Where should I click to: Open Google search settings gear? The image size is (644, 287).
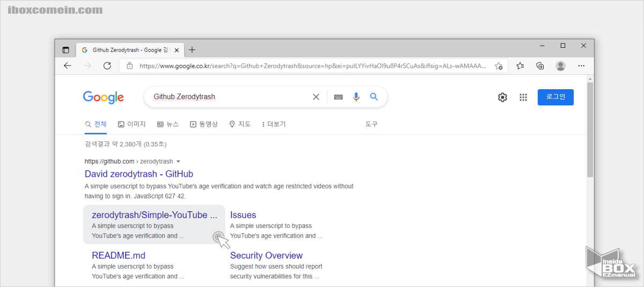[x=502, y=97]
